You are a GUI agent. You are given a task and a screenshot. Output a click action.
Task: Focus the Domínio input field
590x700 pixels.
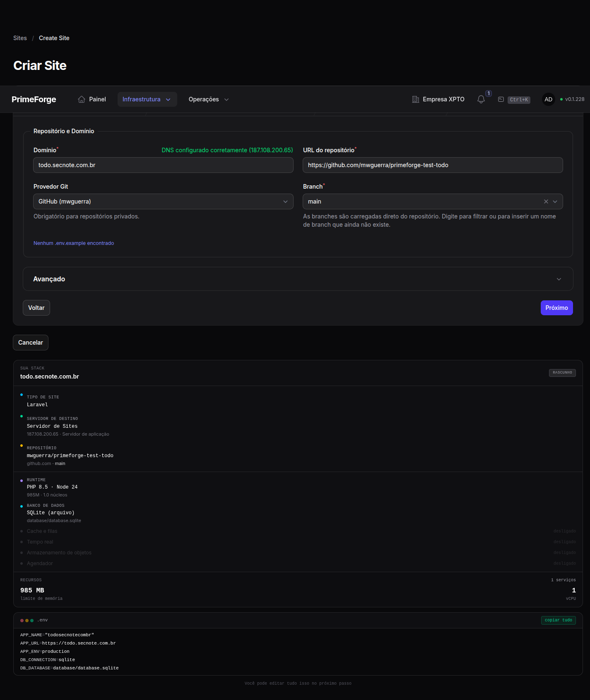(x=163, y=165)
